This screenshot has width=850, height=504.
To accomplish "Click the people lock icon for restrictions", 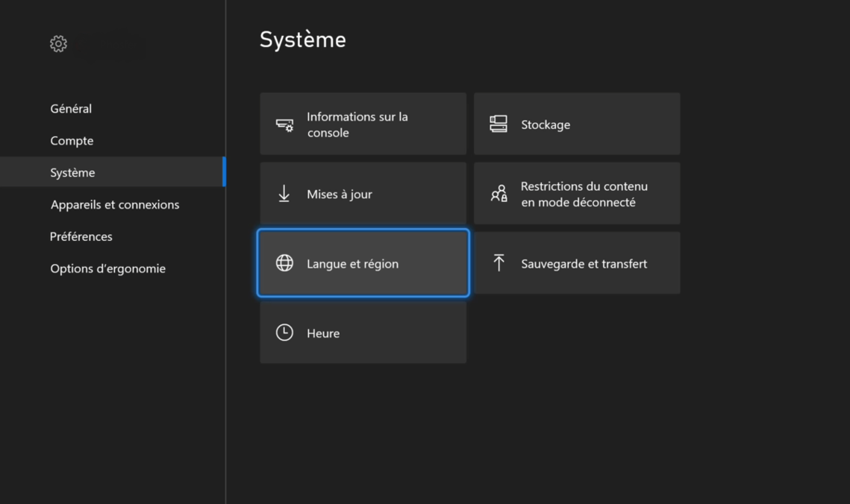I will [x=499, y=194].
